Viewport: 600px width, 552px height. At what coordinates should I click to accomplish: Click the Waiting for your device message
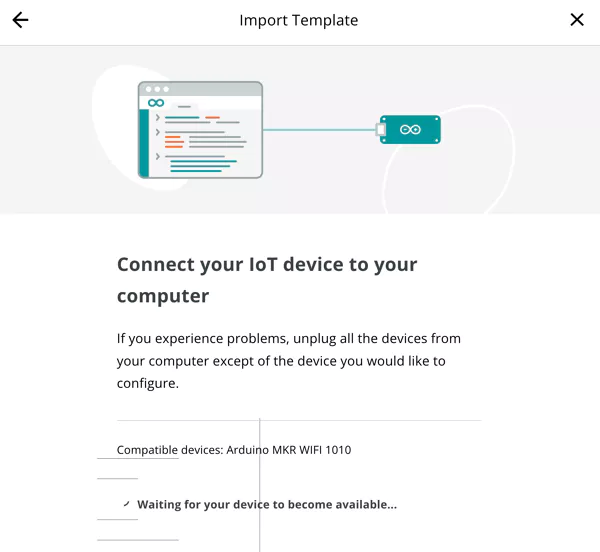tap(267, 505)
